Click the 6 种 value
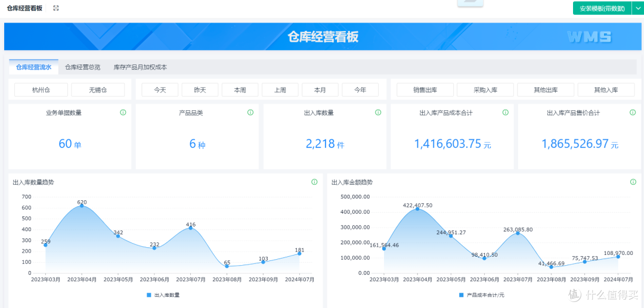Image resolution: width=644 pixels, height=308 pixels. [x=197, y=144]
